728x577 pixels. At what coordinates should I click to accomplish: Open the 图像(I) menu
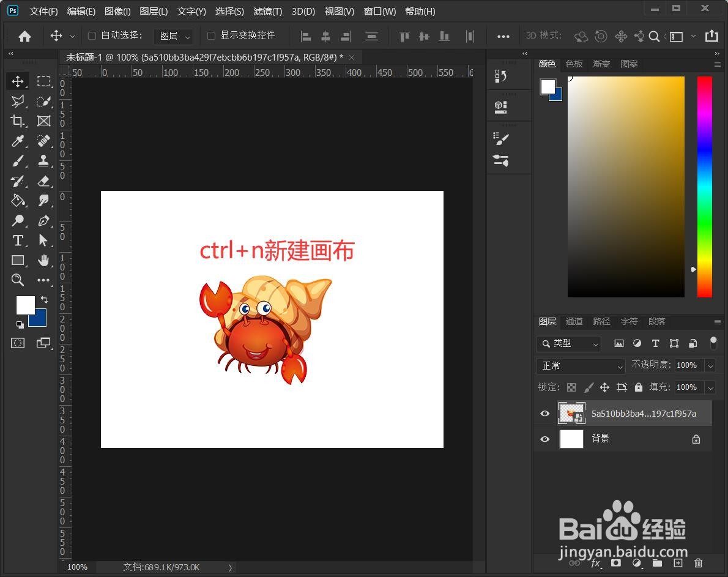(117, 11)
